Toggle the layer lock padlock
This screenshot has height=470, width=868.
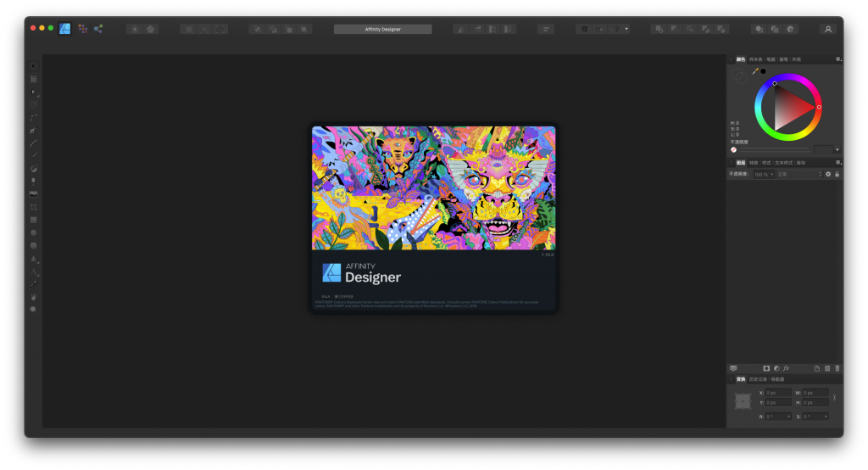[x=837, y=174]
